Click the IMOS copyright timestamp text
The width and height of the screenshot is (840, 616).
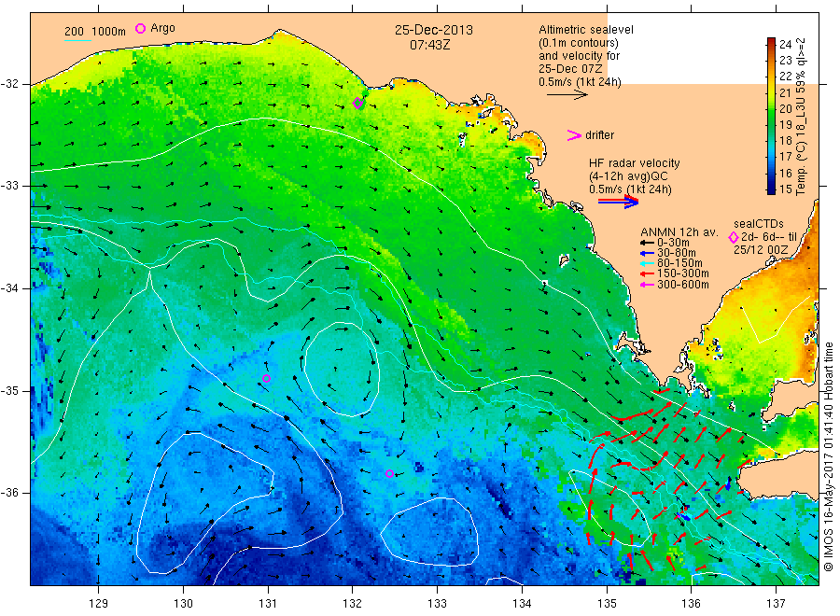[829, 455]
